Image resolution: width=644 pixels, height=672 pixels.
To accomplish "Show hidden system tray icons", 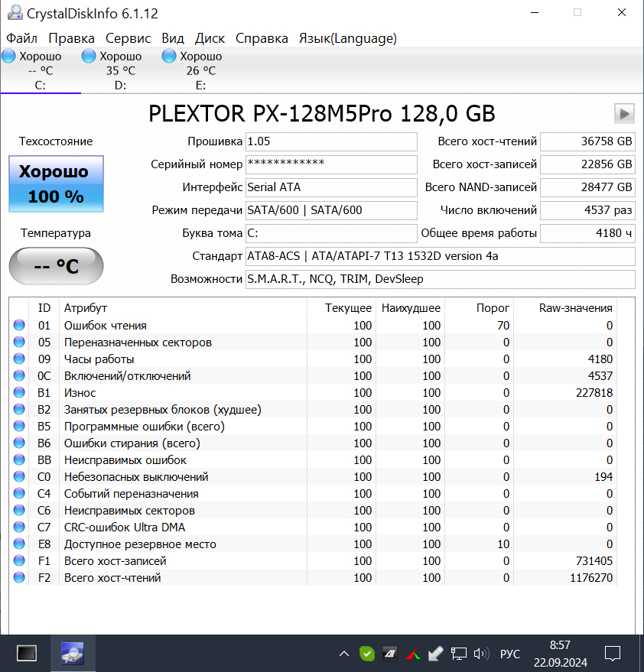I will [344, 654].
